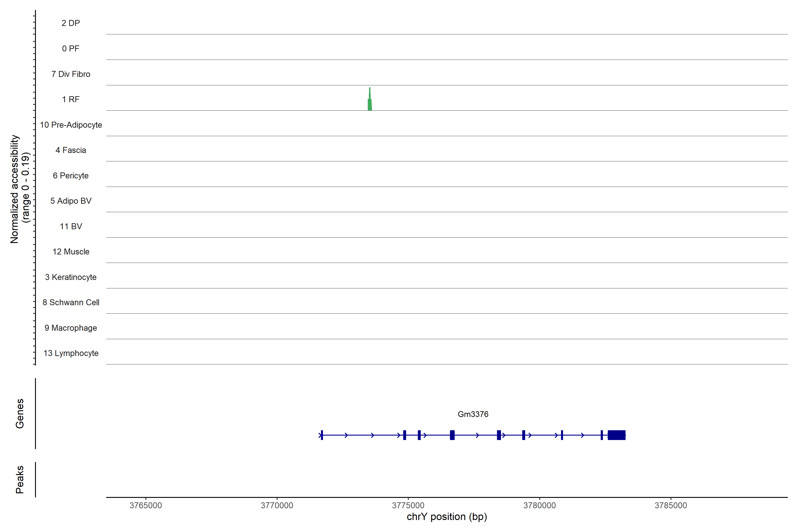This screenshot has height=532, width=798.
Task: Click the 0 PF track label
Action: 70,49
